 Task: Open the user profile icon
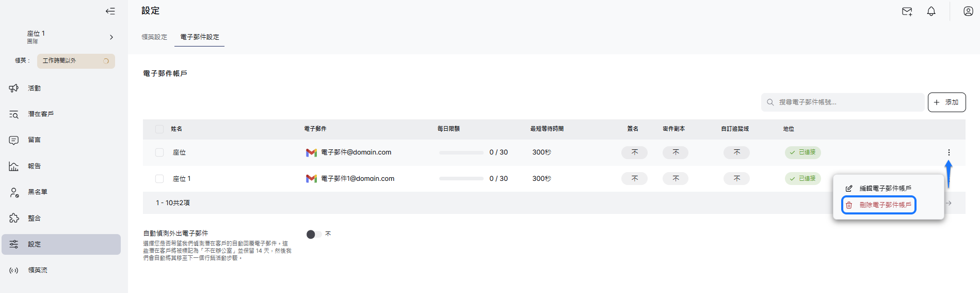(968, 11)
